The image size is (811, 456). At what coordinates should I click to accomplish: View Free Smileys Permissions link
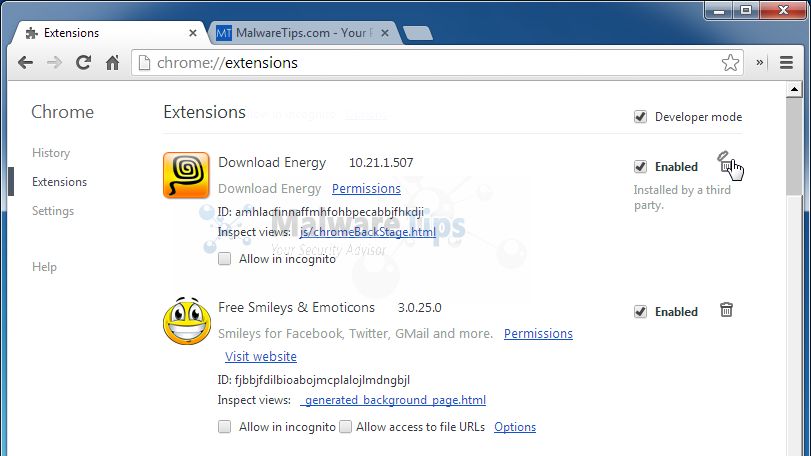(538, 333)
